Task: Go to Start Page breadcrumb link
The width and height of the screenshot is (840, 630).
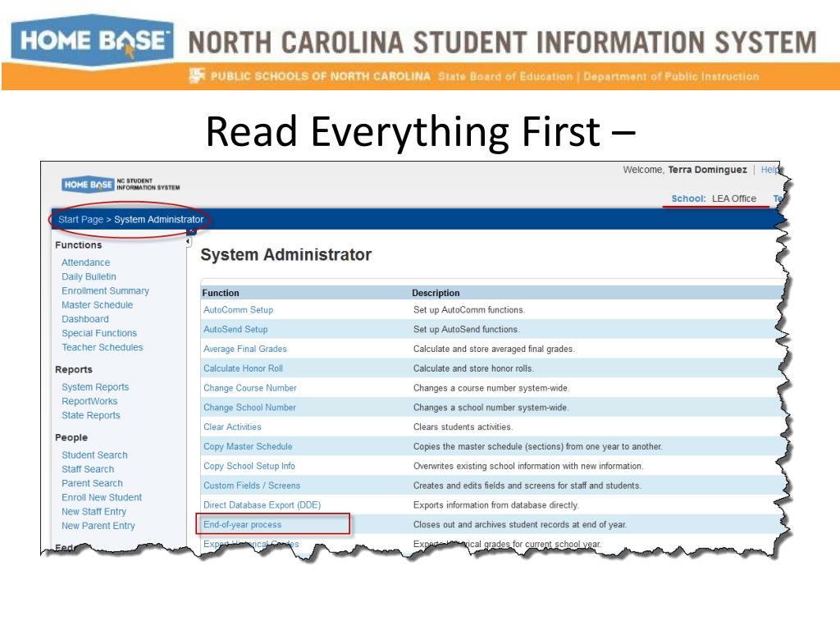Action: coord(80,219)
